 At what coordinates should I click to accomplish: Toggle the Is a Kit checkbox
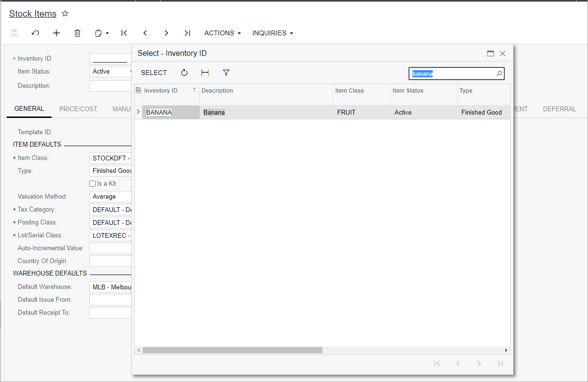[93, 184]
